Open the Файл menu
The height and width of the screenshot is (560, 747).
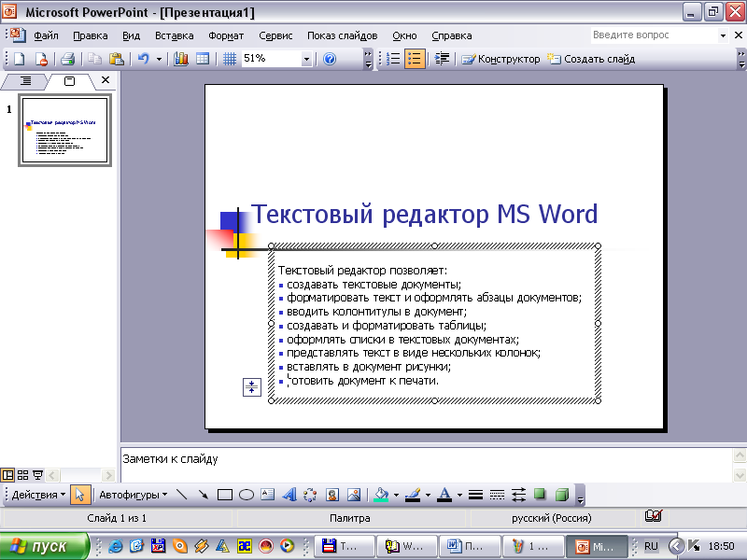[46, 35]
